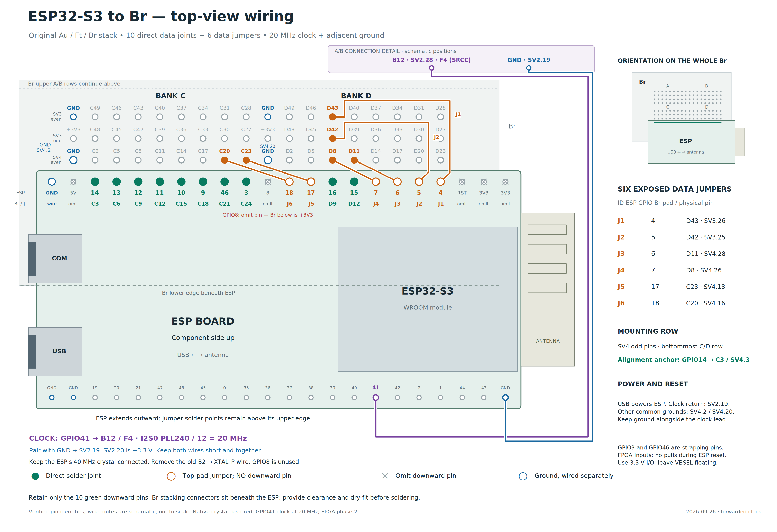This screenshot has width=777, height=532.
Task: Click the orange Top-pad jumper legend circle
Action: pos(171,476)
